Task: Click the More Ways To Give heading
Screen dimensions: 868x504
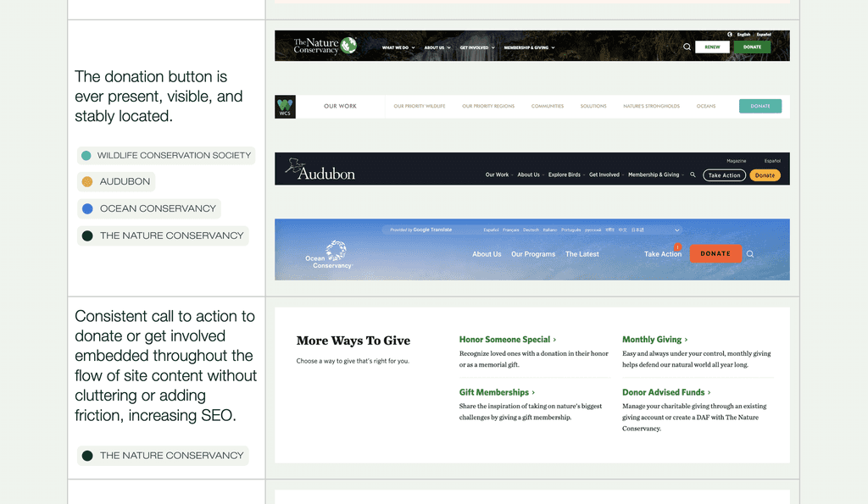Action: click(353, 341)
